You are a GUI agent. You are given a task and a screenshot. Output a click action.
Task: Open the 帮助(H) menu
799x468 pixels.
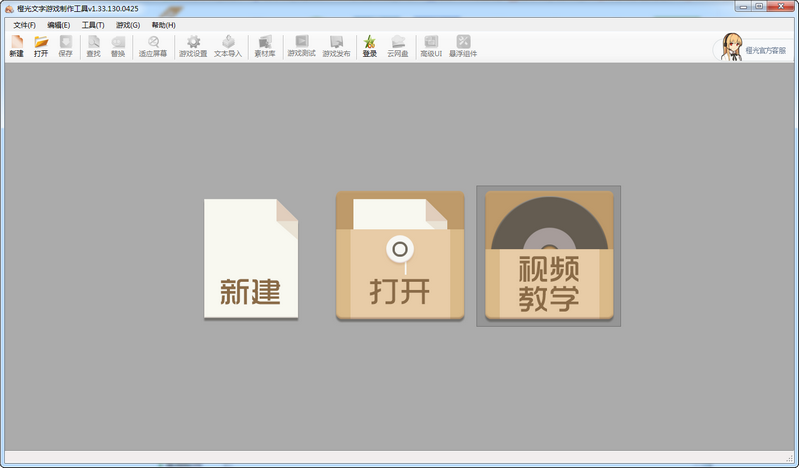click(x=164, y=25)
